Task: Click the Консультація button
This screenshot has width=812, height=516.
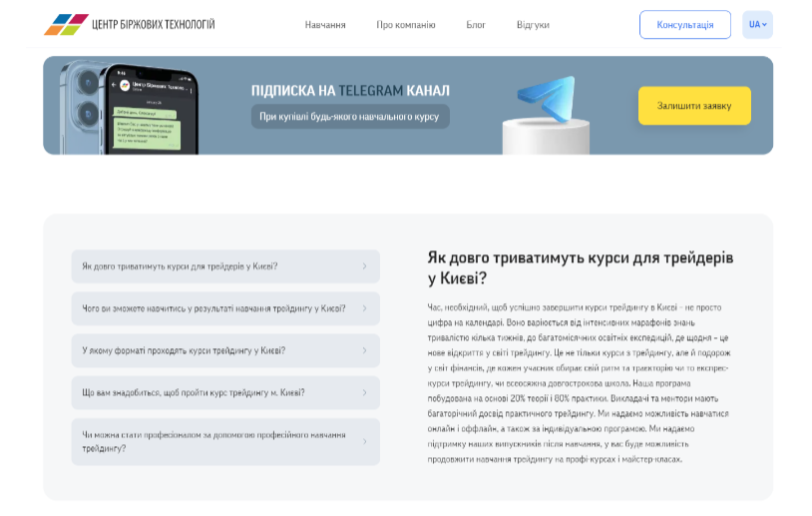Action: tap(685, 24)
